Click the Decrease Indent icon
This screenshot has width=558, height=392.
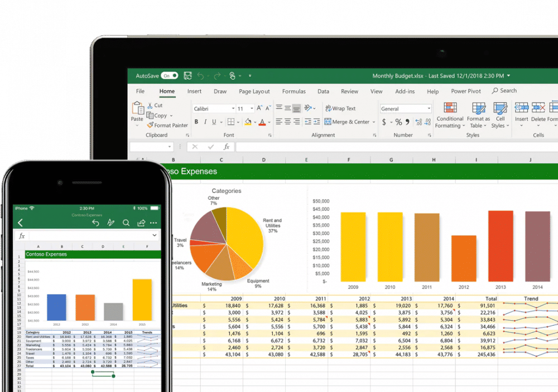(308, 122)
